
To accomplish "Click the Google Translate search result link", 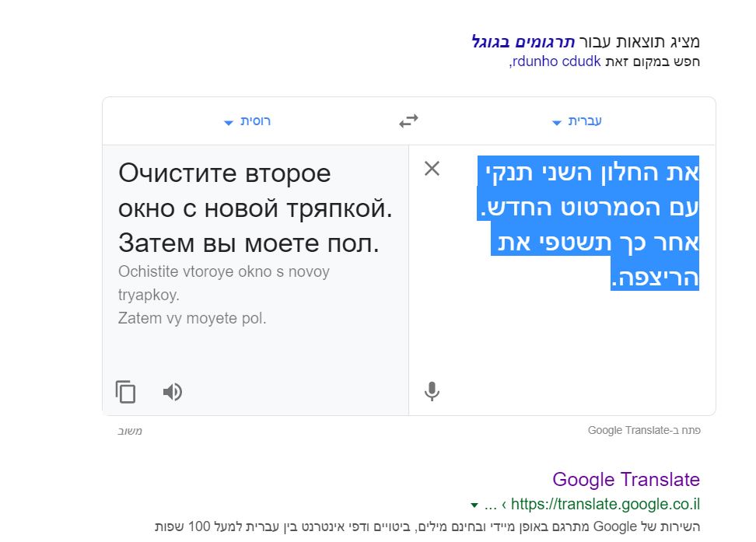I will (x=625, y=479).
